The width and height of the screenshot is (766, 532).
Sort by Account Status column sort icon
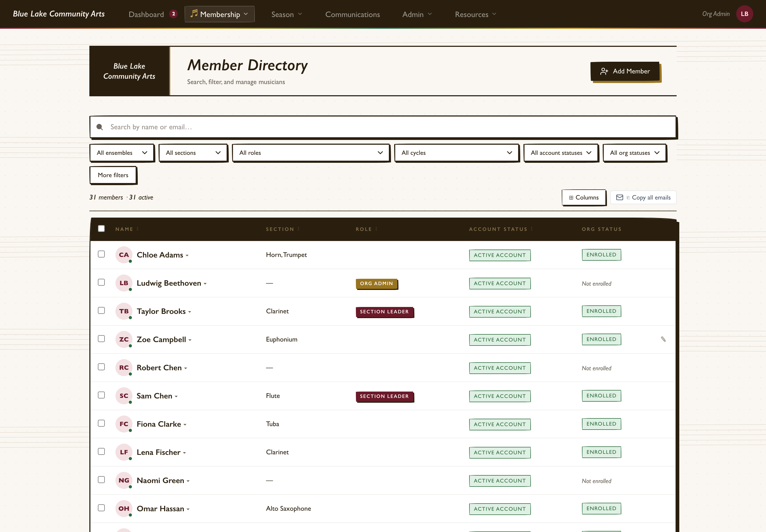[x=532, y=229]
